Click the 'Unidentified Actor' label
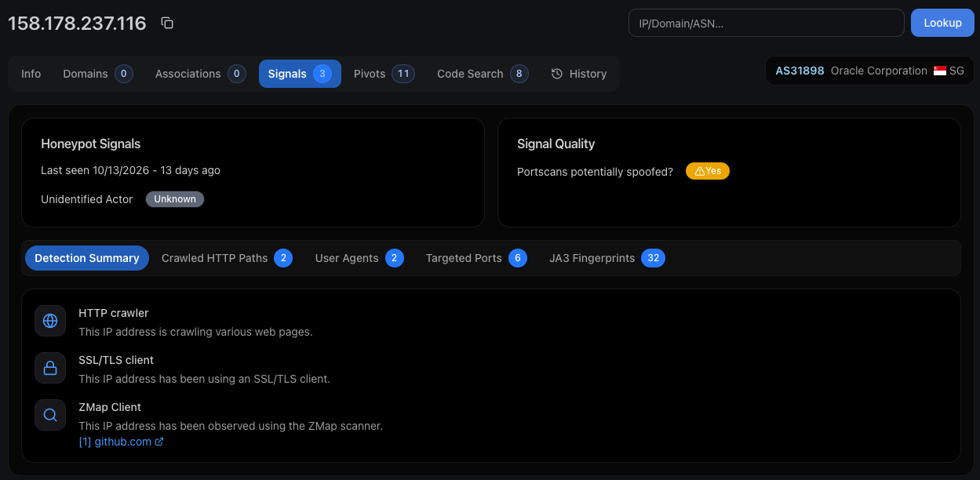The image size is (980, 480). tap(87, 199)
